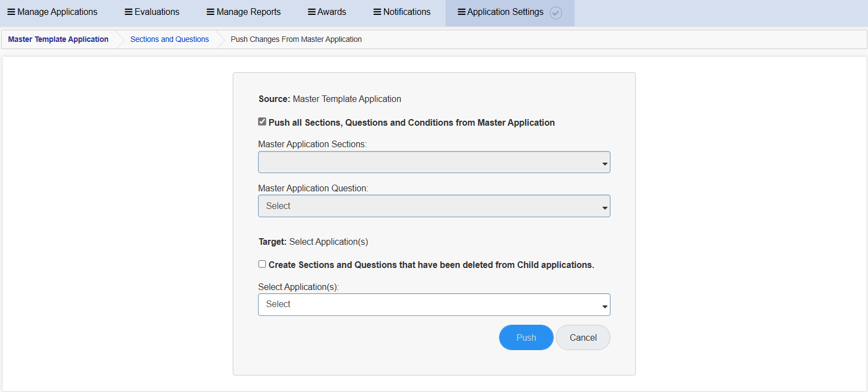The width and height of the screenshot is (868, 392).
Task: Open the Master Application Sections dropdown
Action: (x=434, y=162)
